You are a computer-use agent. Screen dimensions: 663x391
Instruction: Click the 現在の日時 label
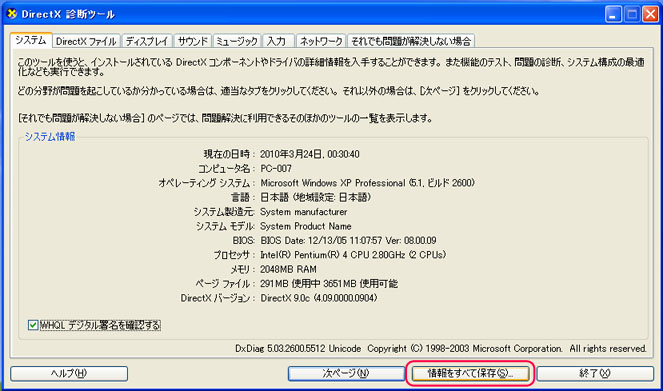click(229, 154)
